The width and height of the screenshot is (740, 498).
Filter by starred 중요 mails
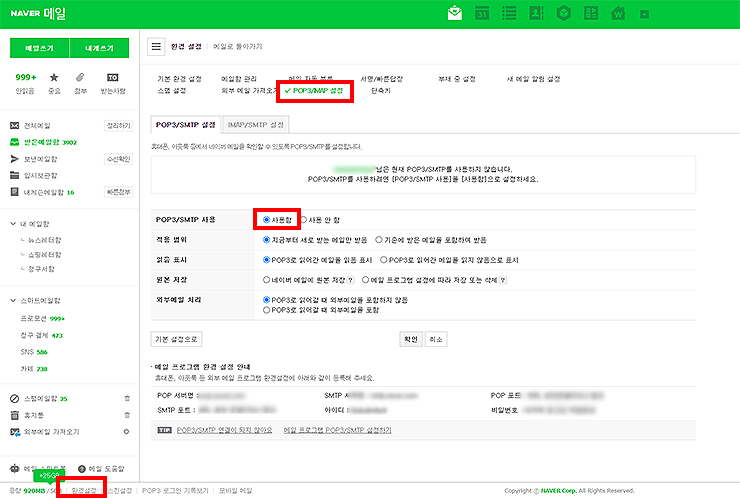(x=54, y=83)
